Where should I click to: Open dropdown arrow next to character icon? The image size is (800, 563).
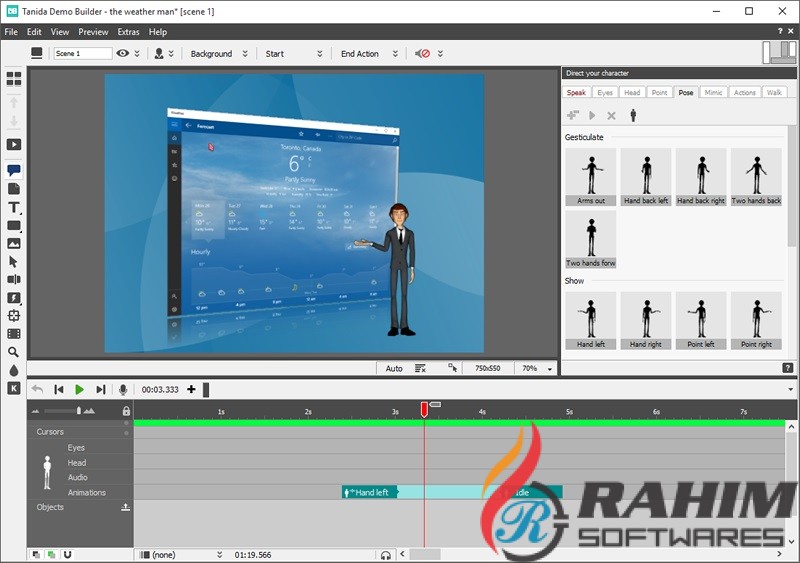coord(171,53)
